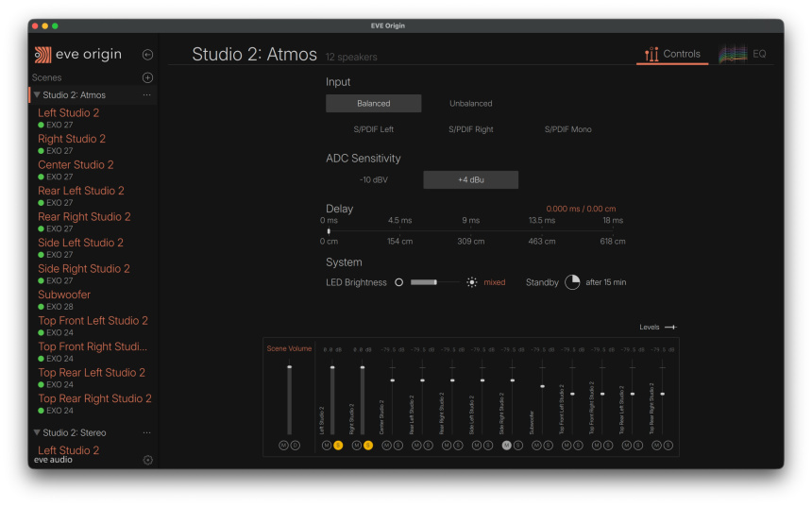Image resolution: width=812 pixels, height=506 pixels.
Task: Toggle the Levels view icon
Action: 670,328
